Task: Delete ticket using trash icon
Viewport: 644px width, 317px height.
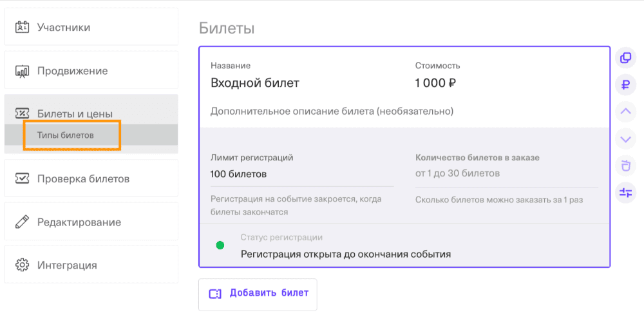Action: pos(625,166)
